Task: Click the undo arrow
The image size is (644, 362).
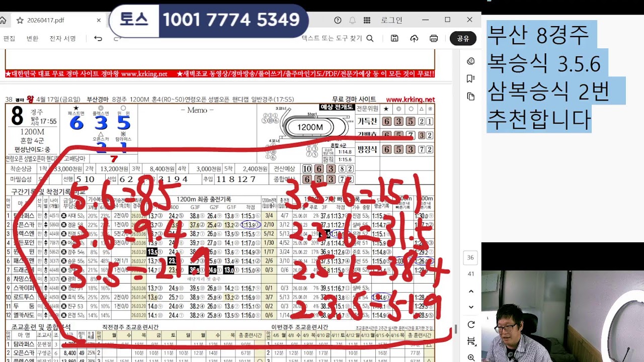Action: click(x=98, y=39)
